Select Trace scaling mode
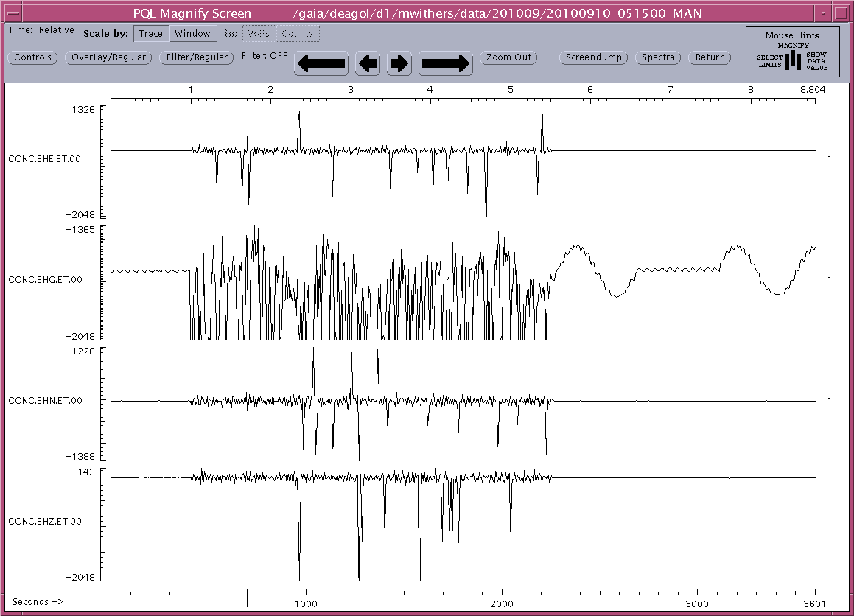Image resolution: width=854 pixels, height=616 pixels. pyautogui.click(x=151, y=34)
